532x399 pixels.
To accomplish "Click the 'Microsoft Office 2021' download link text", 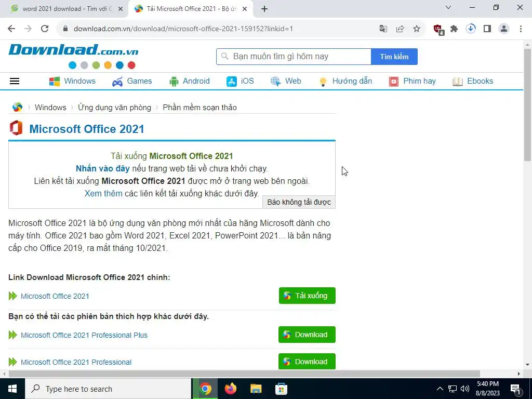I will pos(55,296).
